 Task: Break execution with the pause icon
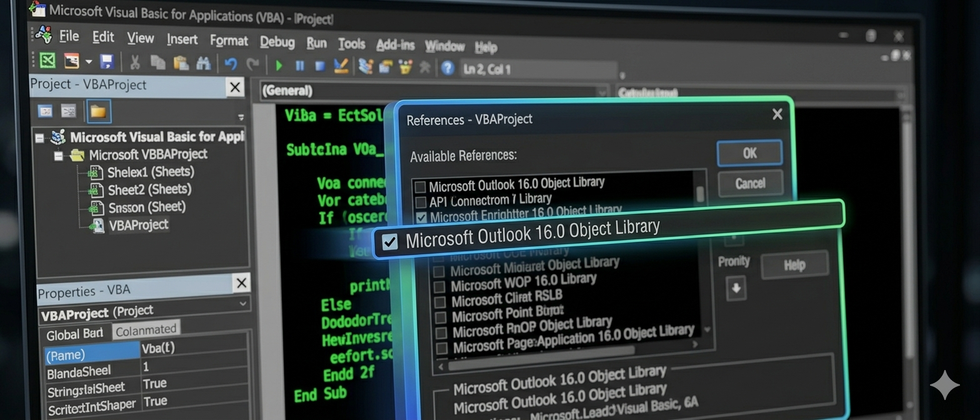coord(299,65)
